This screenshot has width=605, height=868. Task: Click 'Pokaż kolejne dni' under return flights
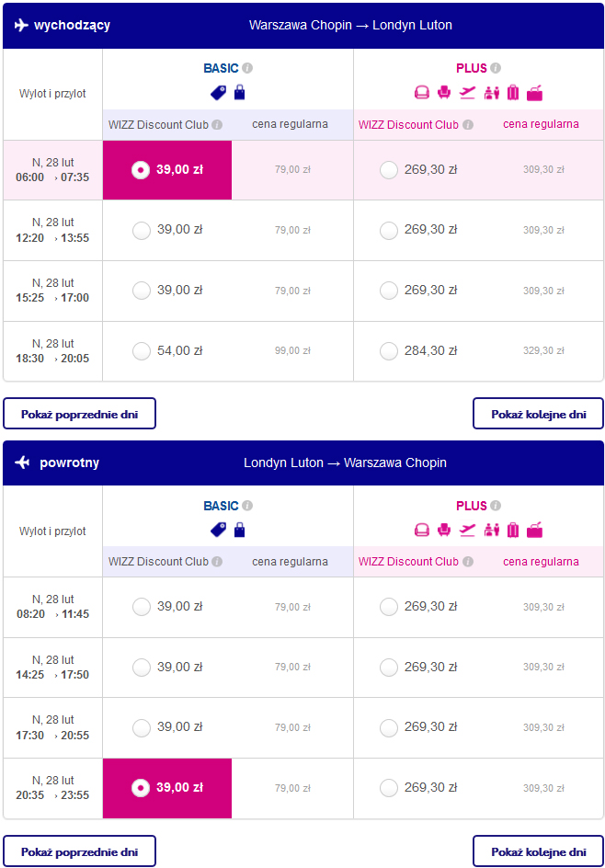pos(538,851)
